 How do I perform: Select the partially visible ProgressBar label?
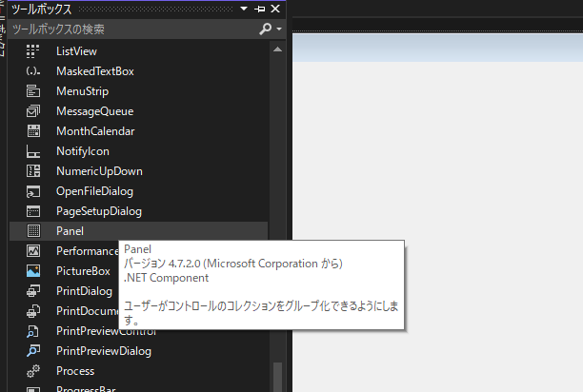pyautogui.click(x=86, y=388)
